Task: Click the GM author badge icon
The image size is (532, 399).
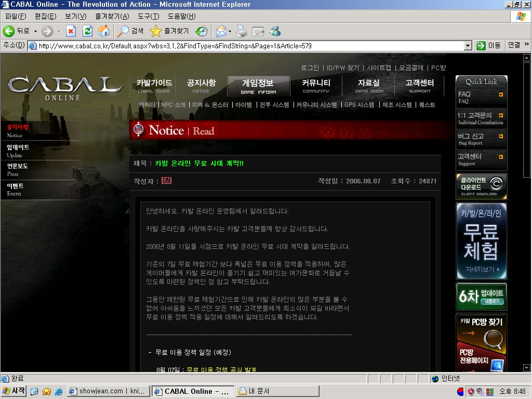Action: pos(166,180)
